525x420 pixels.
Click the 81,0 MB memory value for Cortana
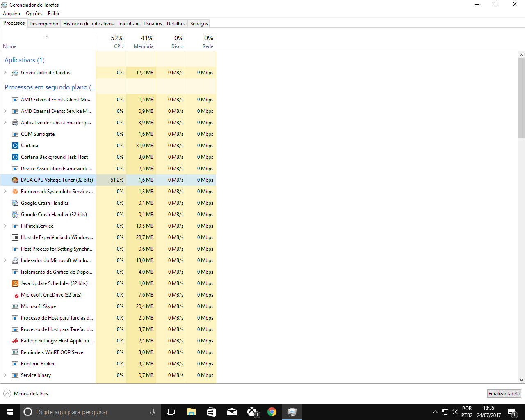pos(145,146)
